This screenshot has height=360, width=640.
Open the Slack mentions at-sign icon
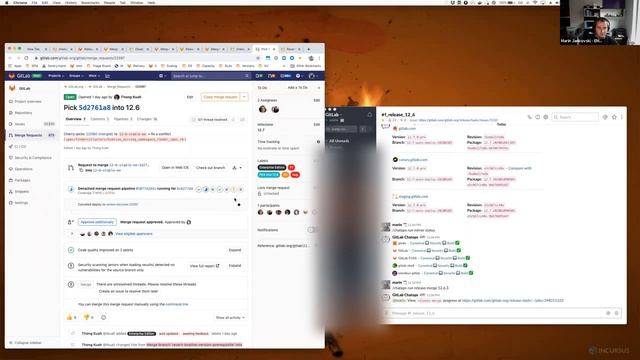tap(605, 117)
